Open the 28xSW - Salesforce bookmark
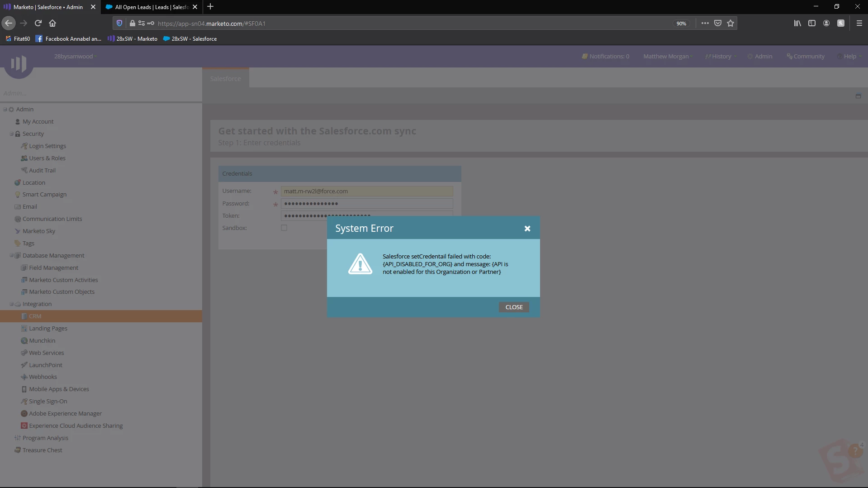Image resolution: width=868 pixels, height=488 pixels. point(190,38)
